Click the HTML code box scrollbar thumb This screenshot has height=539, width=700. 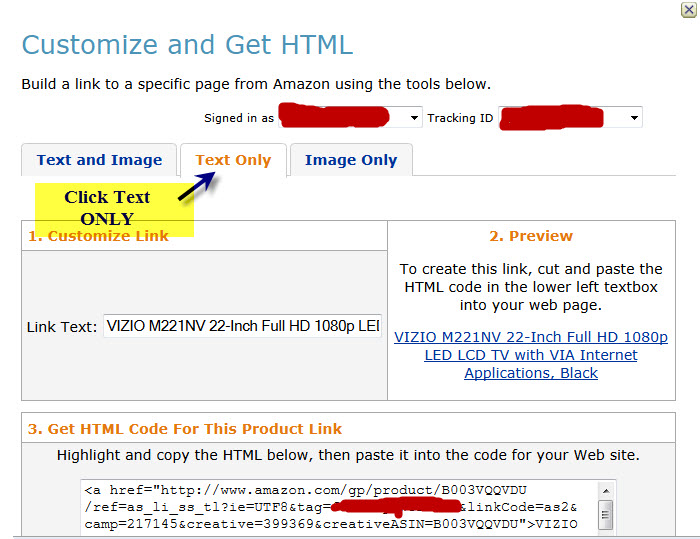(x=605, y=514)
